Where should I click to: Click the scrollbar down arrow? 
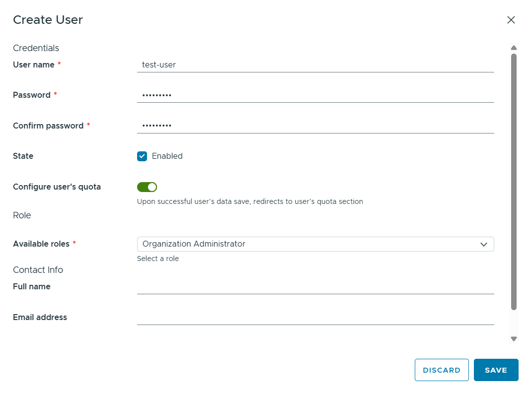514,339
